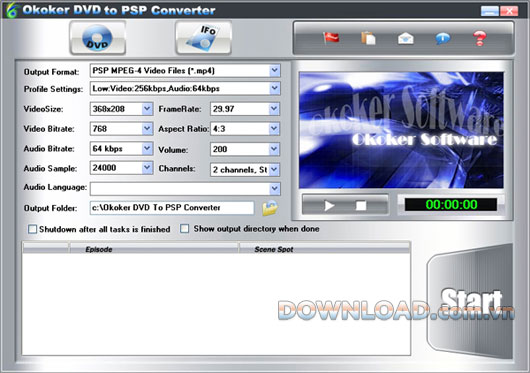The width and height of the screenshot is (530, 373).
Task: Expand the FrameRate dropdown showing 29.97
Action: tap(274, 109)
